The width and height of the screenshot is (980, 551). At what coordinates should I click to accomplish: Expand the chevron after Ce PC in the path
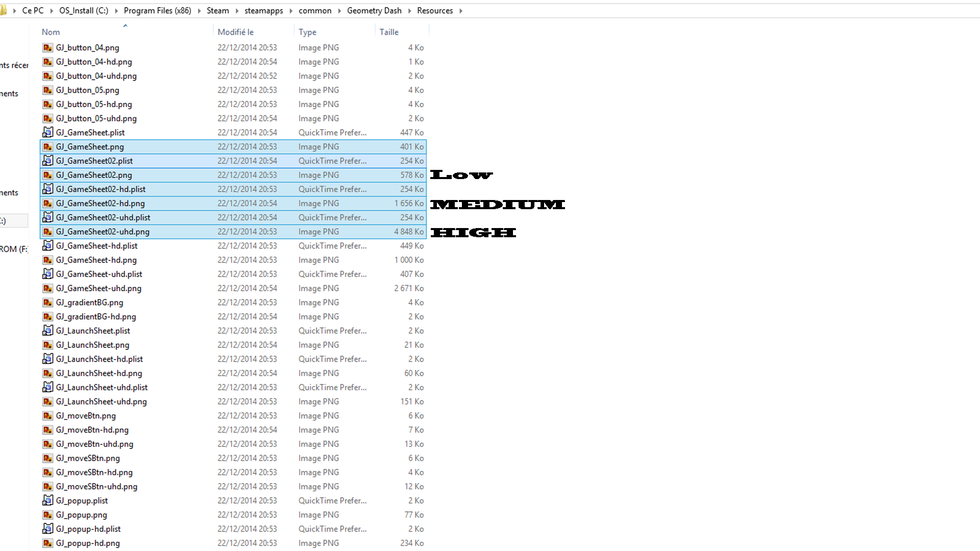point(52,11)
